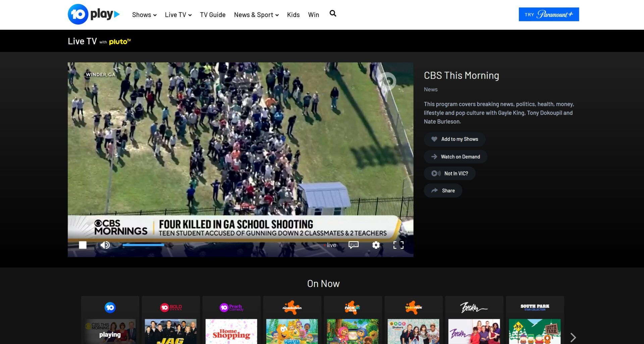This screenshot has height=344, width=644.
Task: Select the TeenNick channel logo
Action: pyautogui.click(x=414, y=307)
